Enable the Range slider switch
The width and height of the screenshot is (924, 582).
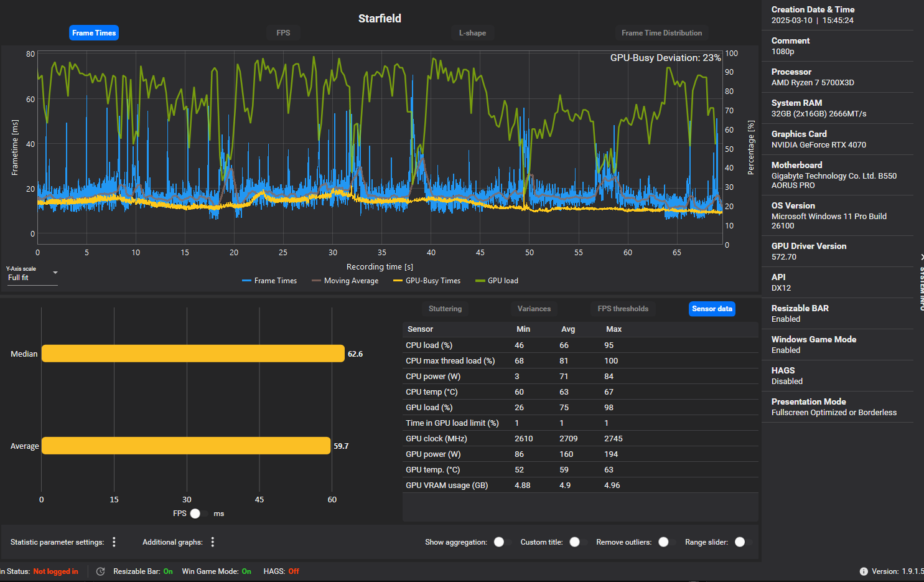pyautogui.click(x=744, y=542)
